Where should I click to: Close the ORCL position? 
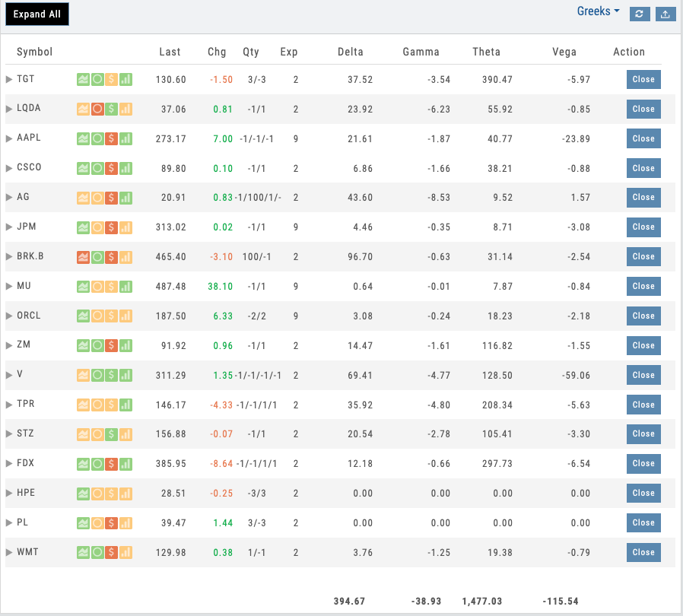643,316
